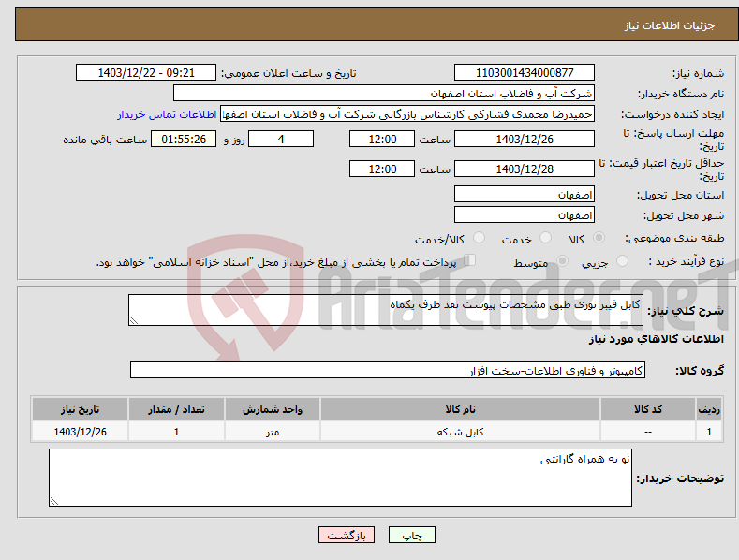Screen dimensions: 739x560
Task: Toggle the treasury documents payment checkbox
Action: tap(469, 260)
